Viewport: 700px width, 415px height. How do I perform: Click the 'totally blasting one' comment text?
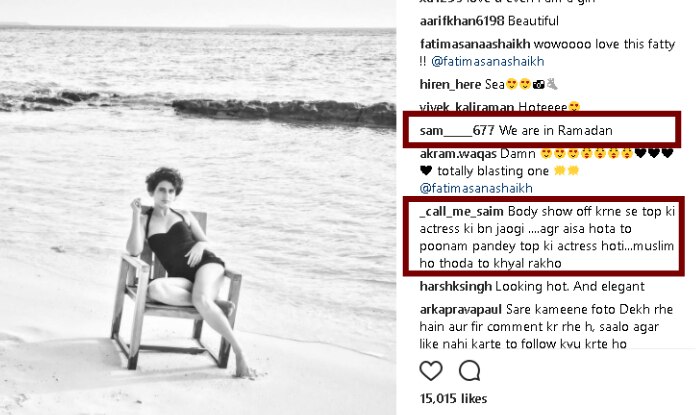click(x=493, y=171)
